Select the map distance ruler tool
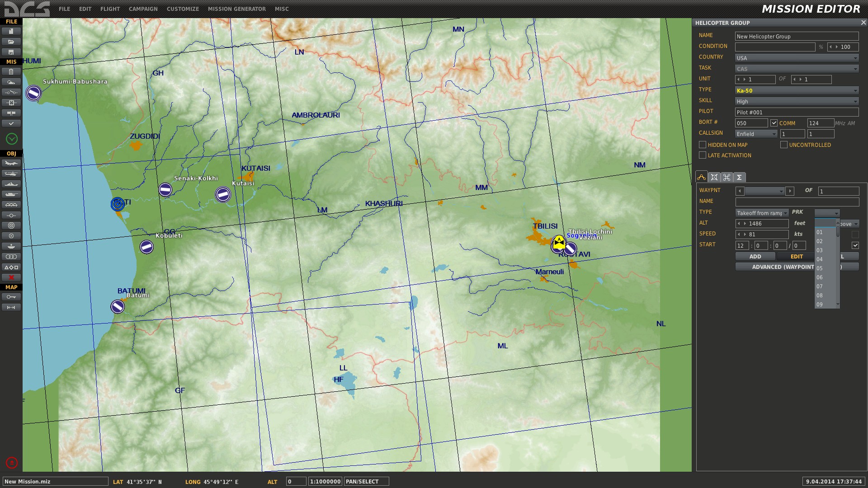 coord(11,307)
